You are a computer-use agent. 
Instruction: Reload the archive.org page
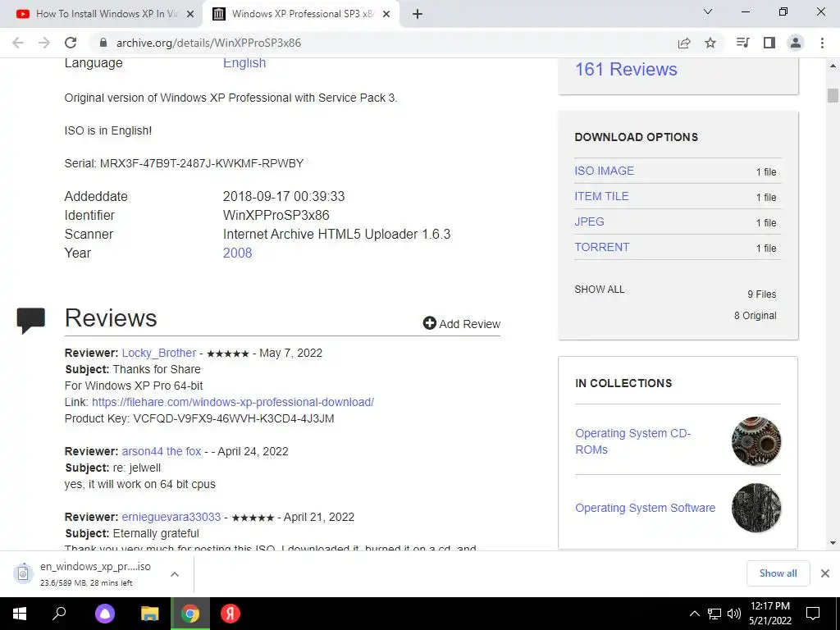click(x=71, y=43)
